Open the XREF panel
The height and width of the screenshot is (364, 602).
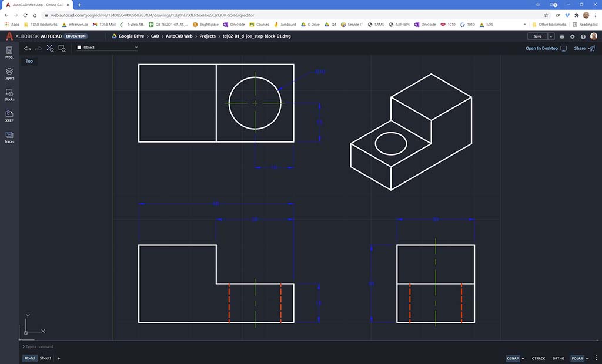click(x=9, y=116)
